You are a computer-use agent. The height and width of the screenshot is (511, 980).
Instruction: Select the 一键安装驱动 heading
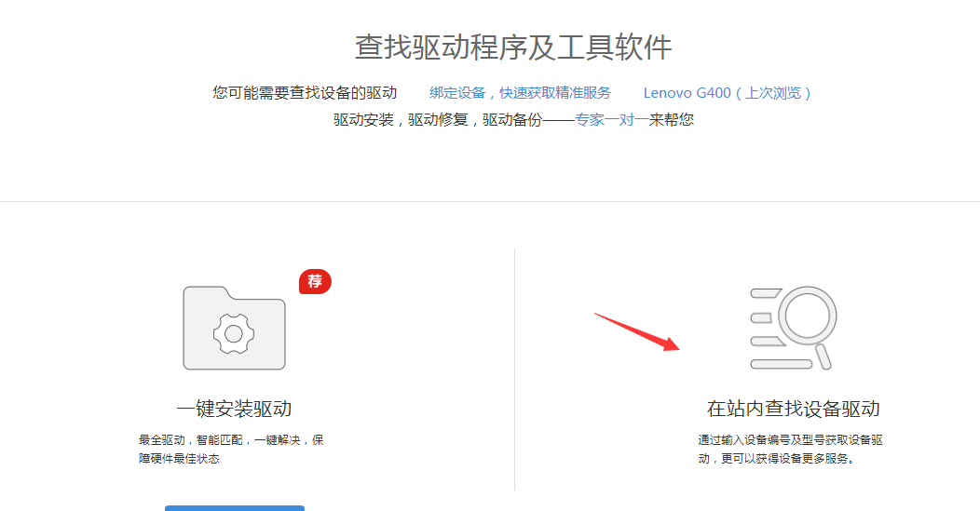(235, 409)
